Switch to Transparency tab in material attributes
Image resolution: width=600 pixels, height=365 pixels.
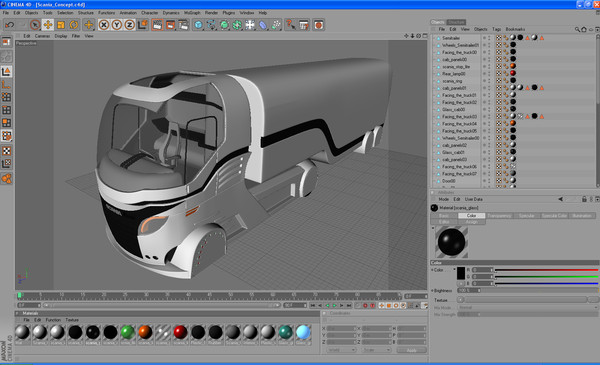tap(499, 216)
